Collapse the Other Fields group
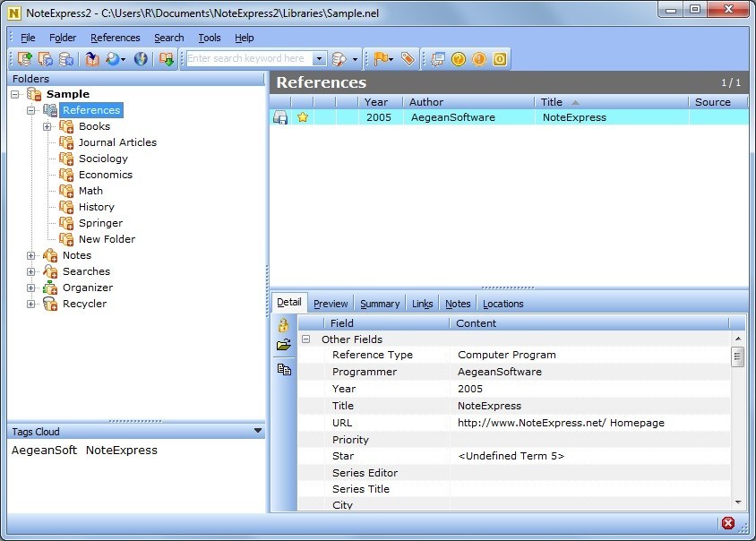Screen dimensions: 756x541 coord(305,339)
